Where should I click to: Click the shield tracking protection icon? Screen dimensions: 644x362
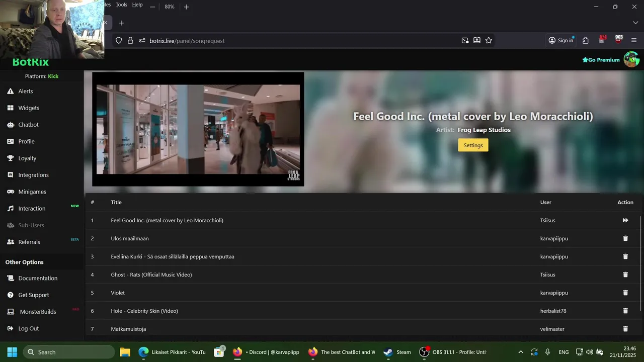pyautogui.click(x=119, y=41)
